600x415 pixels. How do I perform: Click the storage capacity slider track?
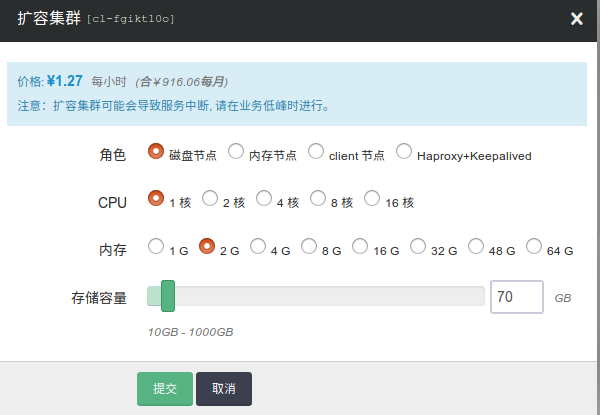[316, 296]
